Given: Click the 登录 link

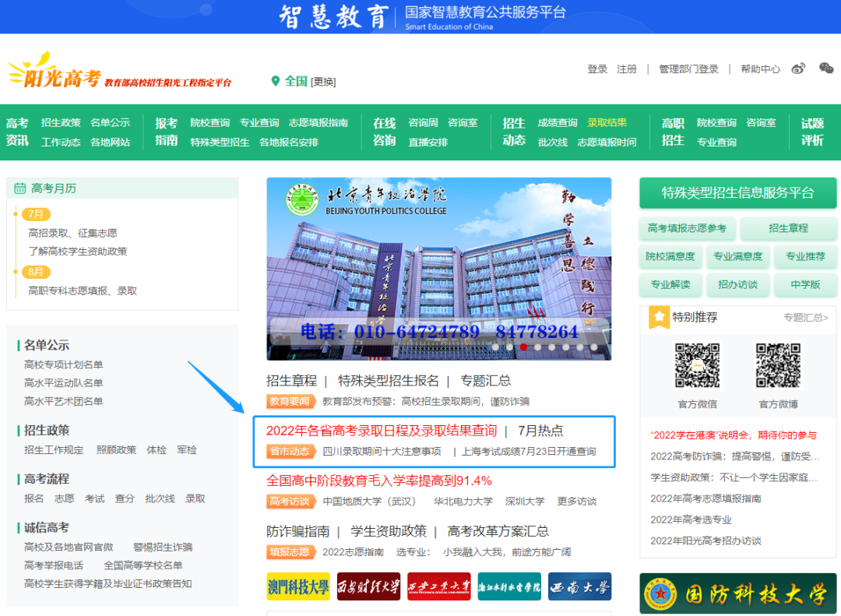Looking at the screenshot, I should click(597, 69).
